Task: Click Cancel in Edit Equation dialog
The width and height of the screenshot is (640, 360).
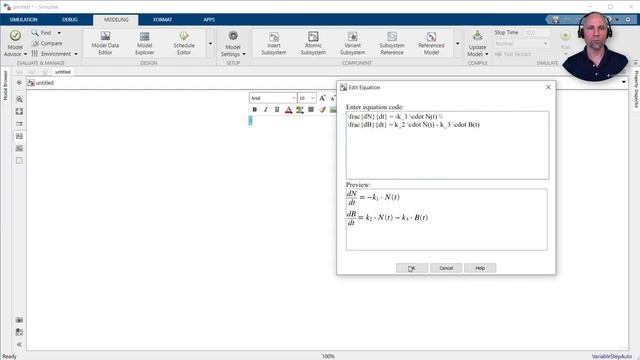Action: point(446,268)
